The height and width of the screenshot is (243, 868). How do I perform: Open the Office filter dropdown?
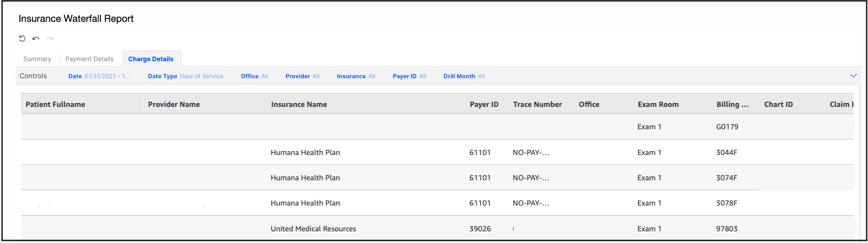254,76
